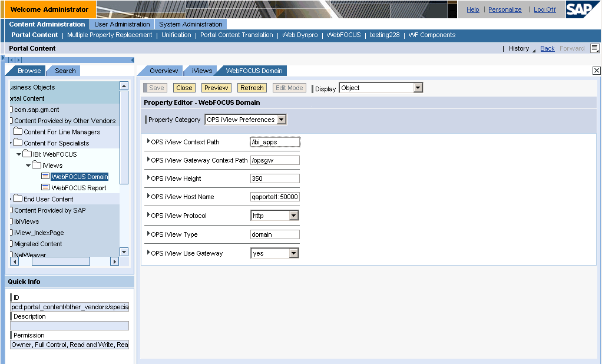The image size is (602, 364).
Task: Click the Log Off link
Action: tap(544, 9)
